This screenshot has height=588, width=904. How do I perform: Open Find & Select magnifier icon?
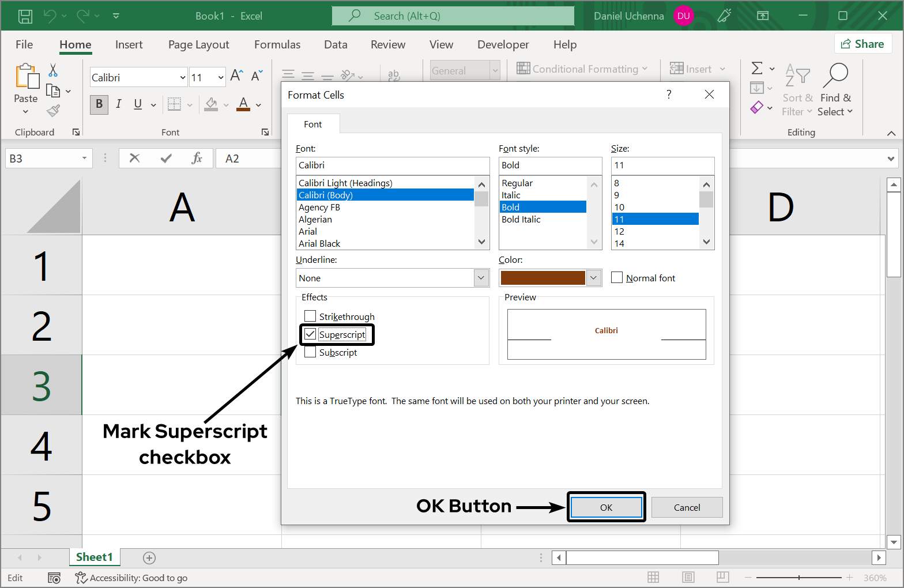pyautogui.click(x=836, y=75)
